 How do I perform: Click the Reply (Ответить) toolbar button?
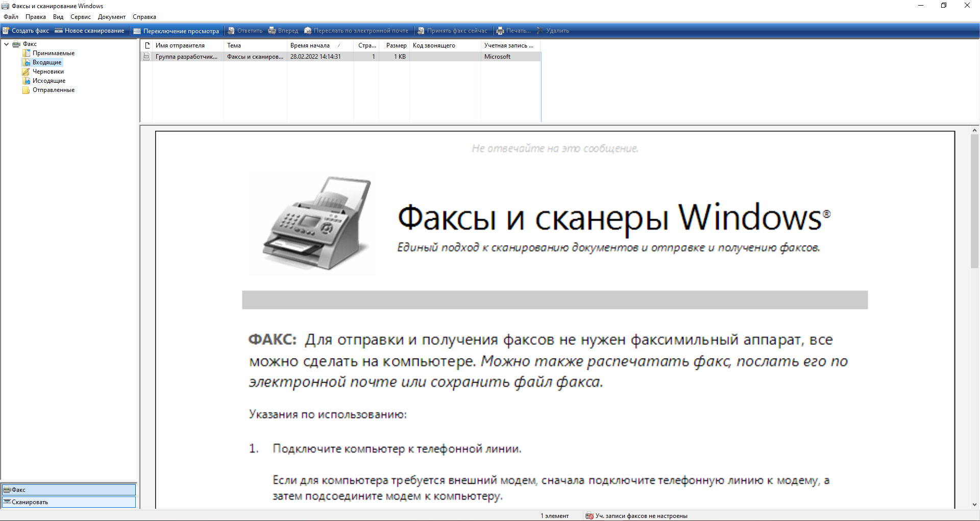(245, 31)
